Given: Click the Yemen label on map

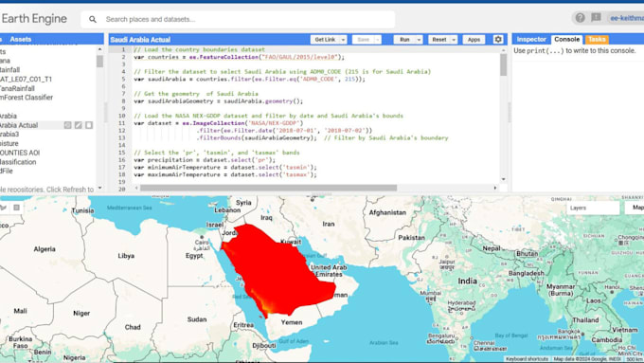Looking at the screenshot, I should point(292,322).
